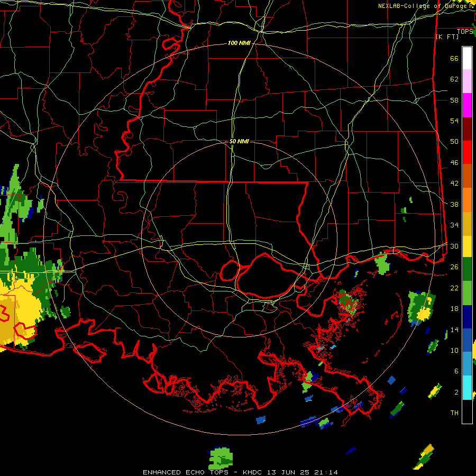Click the '100 NMI' range ring label

[239, 43]
